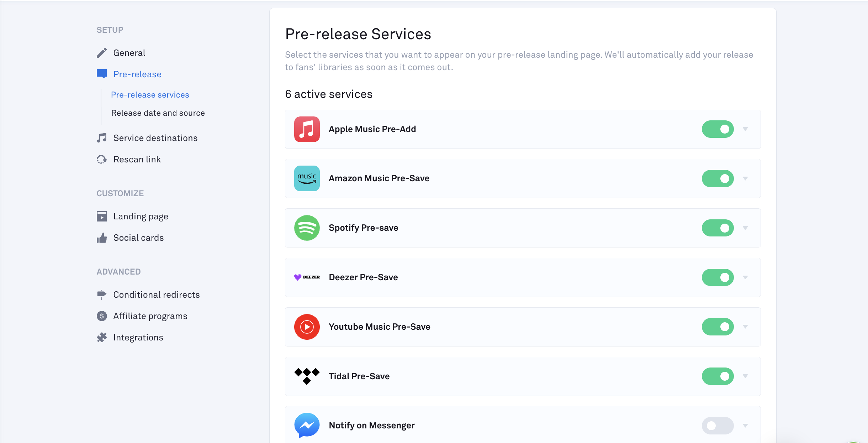Click the Youtube Music icon

click(306, 327)
